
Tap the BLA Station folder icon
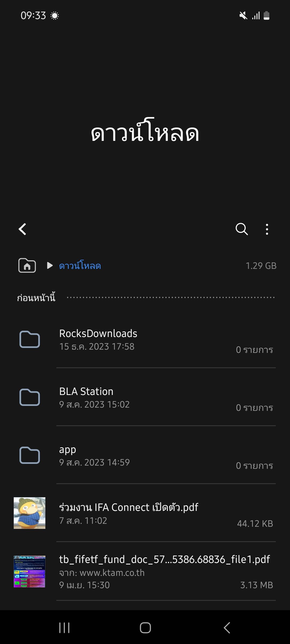[x=30, y=397]
